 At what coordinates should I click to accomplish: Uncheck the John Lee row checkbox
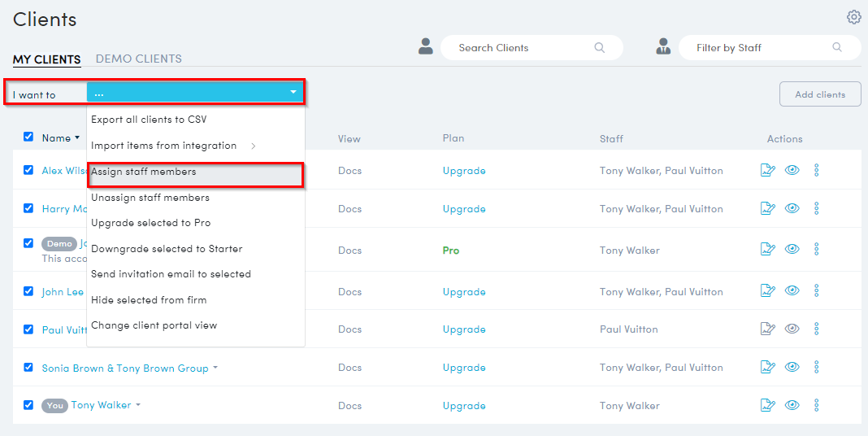pos(28,291)
